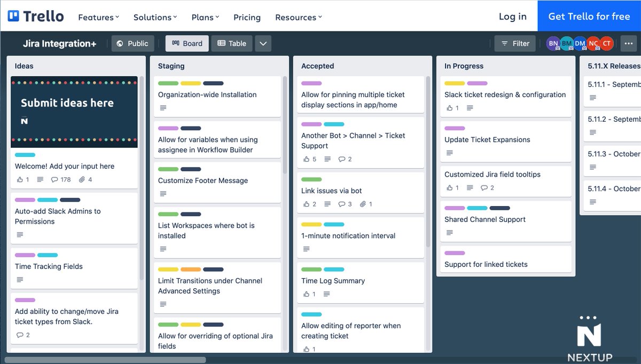641x364 pixels.
Task: Click orange label on Limit Transitions card
Action: click(191, 270)
